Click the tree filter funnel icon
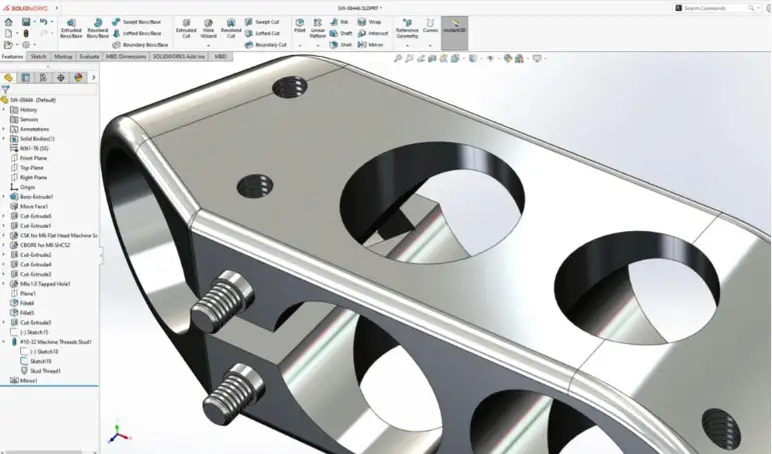The image size is (772, 454). tap(5, 90)
